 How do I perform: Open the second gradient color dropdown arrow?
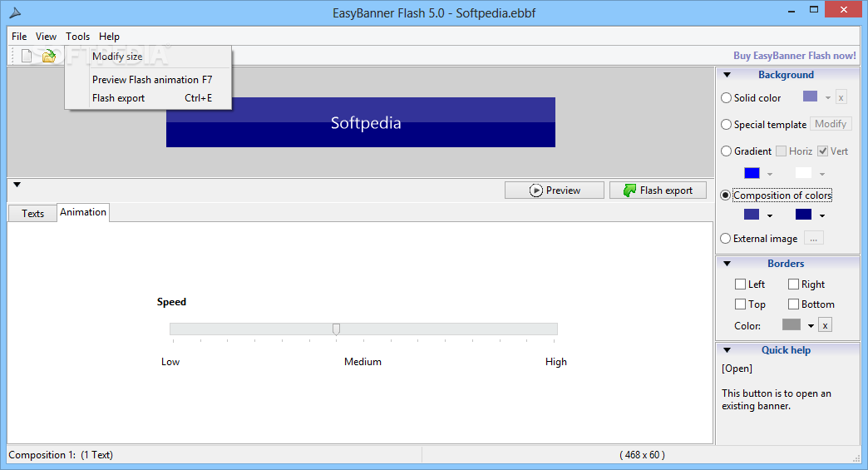(x=822, y=175)
